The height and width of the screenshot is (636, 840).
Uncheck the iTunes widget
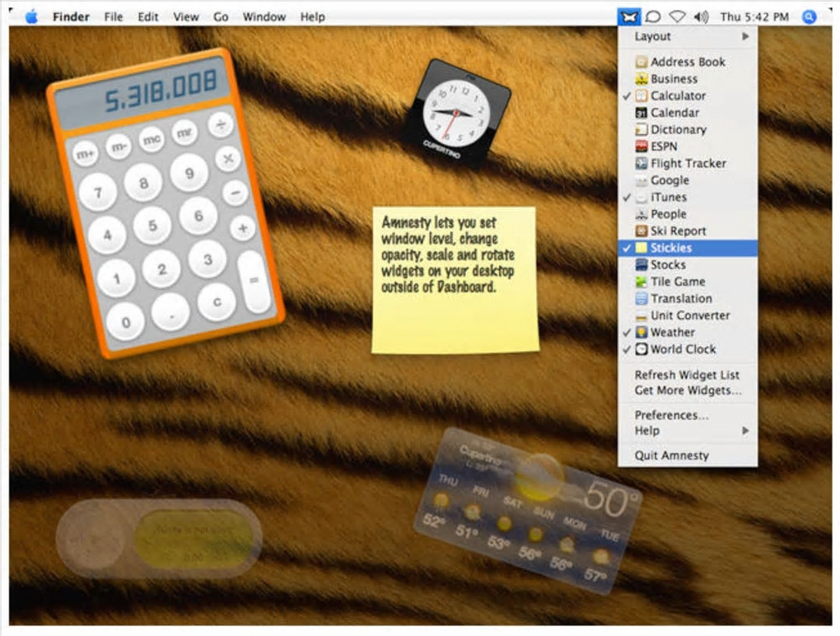coord(688,197)
